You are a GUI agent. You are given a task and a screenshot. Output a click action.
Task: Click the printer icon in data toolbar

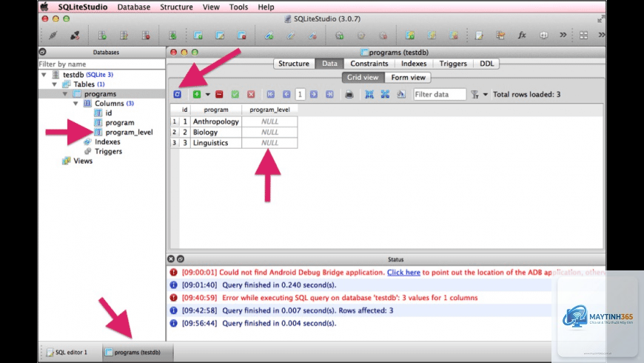coord(349,95)
